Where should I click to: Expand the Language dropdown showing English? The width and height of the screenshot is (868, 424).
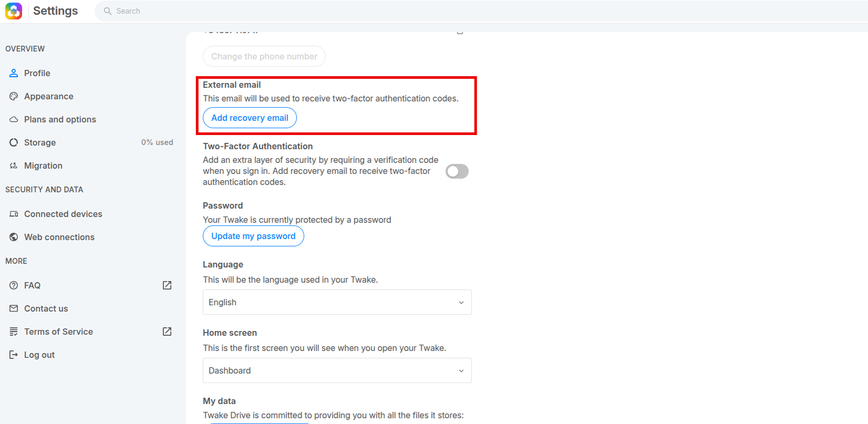click(x=337, y=302)
